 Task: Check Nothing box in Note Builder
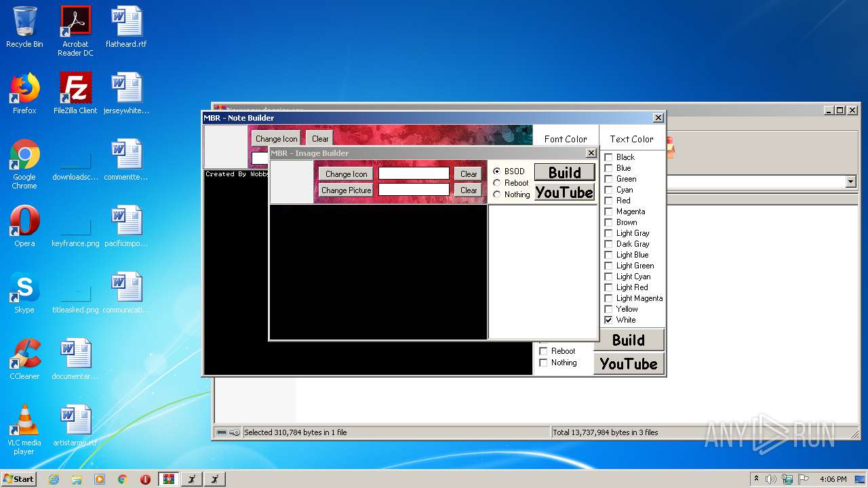543,363
